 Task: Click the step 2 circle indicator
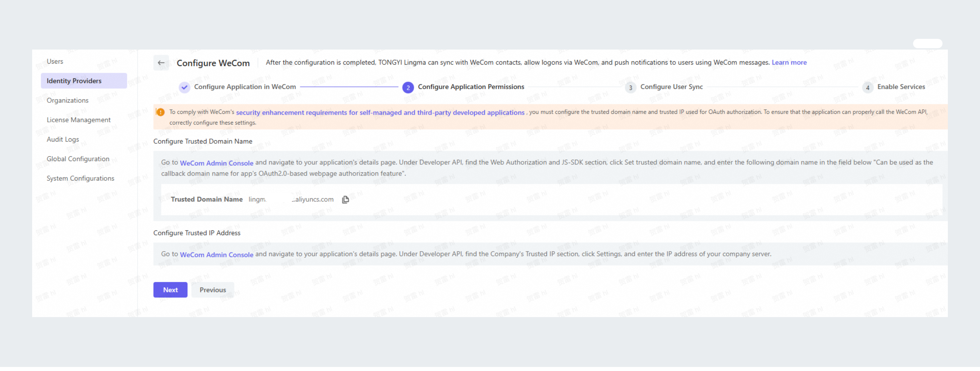point(408,87)
